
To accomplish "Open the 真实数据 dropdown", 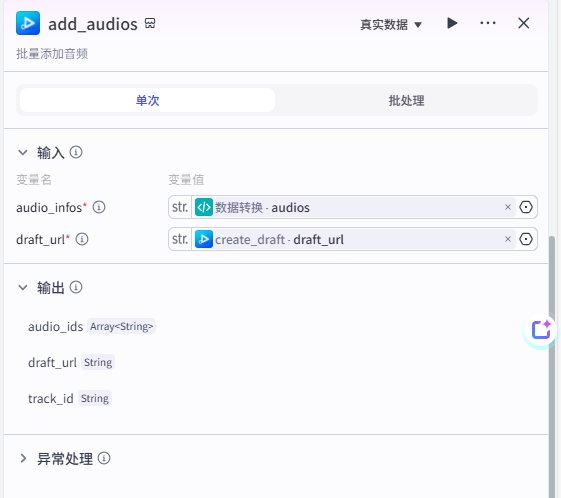I will 391,24.
